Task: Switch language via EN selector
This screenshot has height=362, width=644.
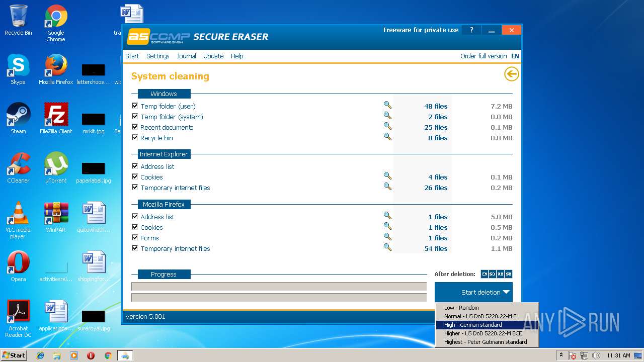Action: click(x=515, y=56)
